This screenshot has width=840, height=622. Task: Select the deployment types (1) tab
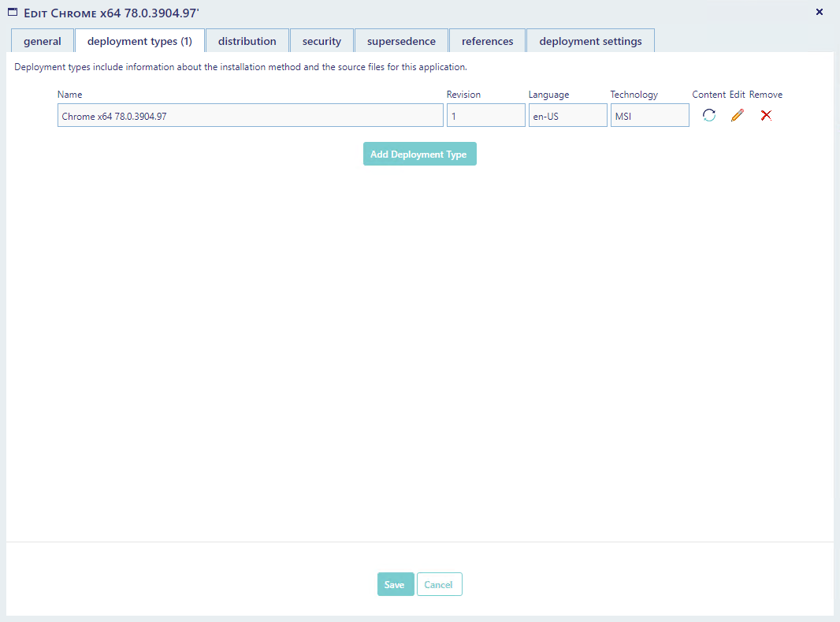click(x=139, y=41)
